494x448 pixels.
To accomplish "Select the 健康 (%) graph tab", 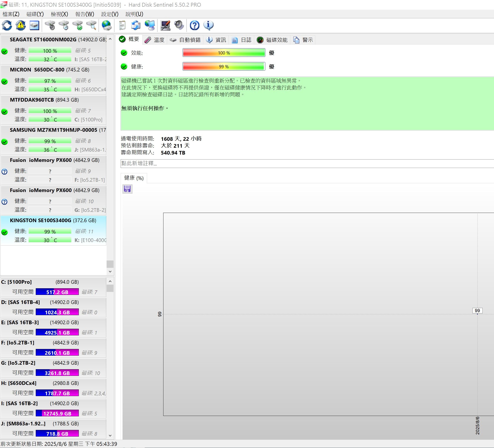I will tap(134, 178).
